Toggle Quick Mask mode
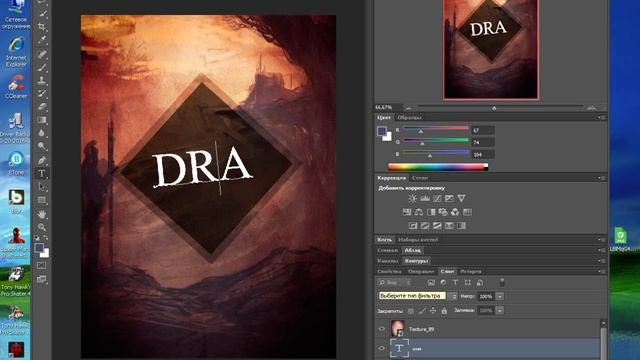The height and width of the screenshot is (360, 640). click(x=42, y=265)
